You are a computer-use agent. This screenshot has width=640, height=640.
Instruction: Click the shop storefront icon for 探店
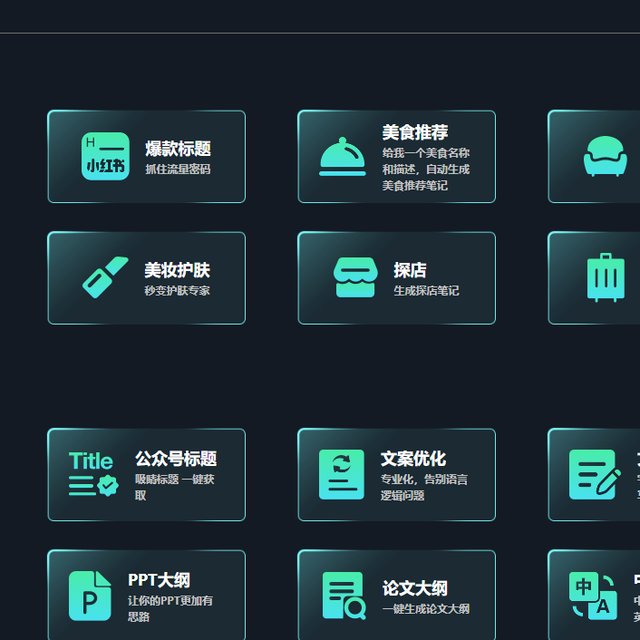point(355,277)
